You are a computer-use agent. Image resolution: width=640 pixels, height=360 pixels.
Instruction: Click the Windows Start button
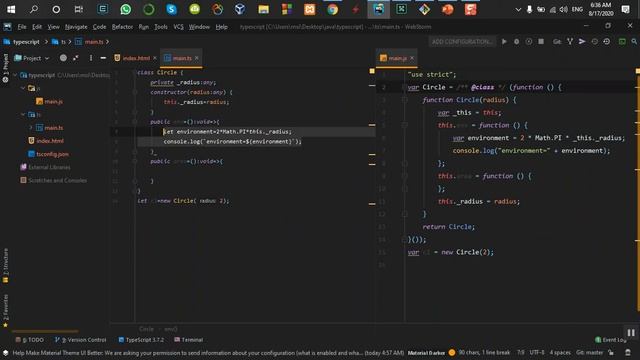11,9
